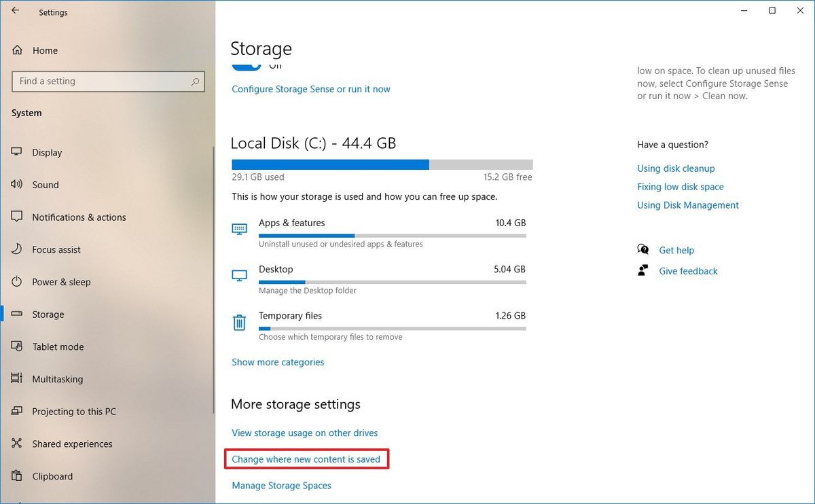Open Apps & features storage category
Image resolution: width=815 pixels, height=504 pixels.
[x=291, y=223]
